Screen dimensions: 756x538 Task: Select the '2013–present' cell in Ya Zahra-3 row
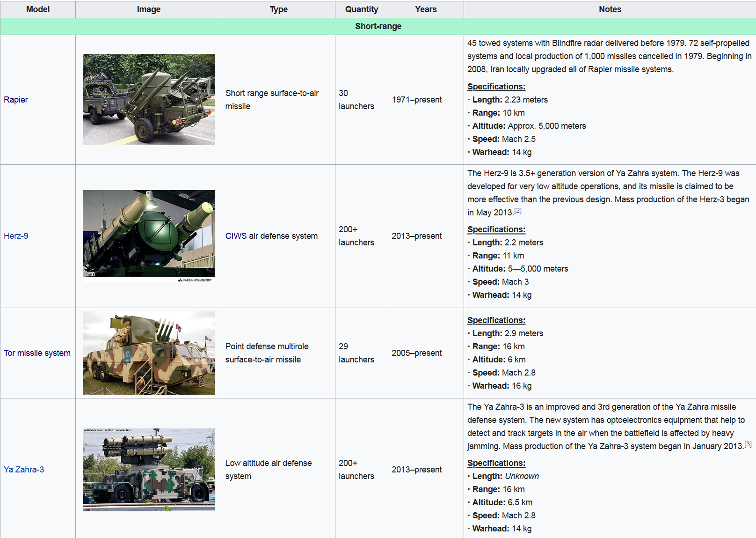point(426,470)
